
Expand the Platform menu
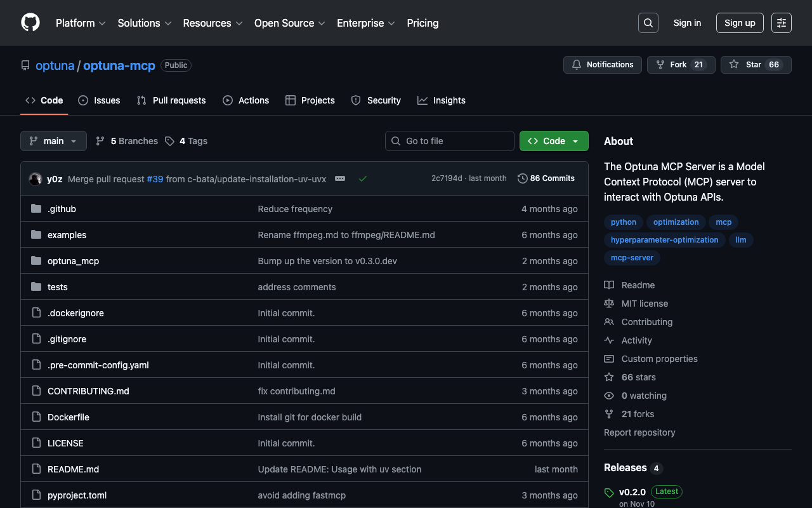pos(80,23)
